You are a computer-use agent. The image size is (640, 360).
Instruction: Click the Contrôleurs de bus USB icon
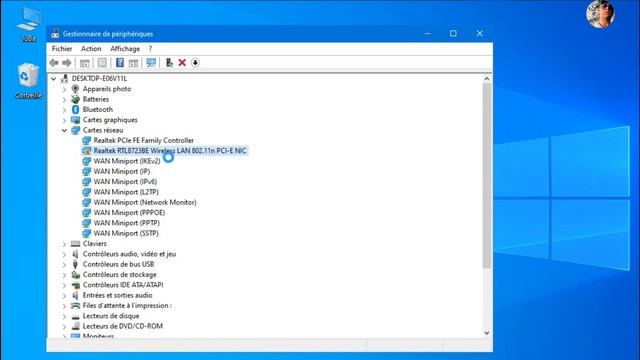(75, 264)
